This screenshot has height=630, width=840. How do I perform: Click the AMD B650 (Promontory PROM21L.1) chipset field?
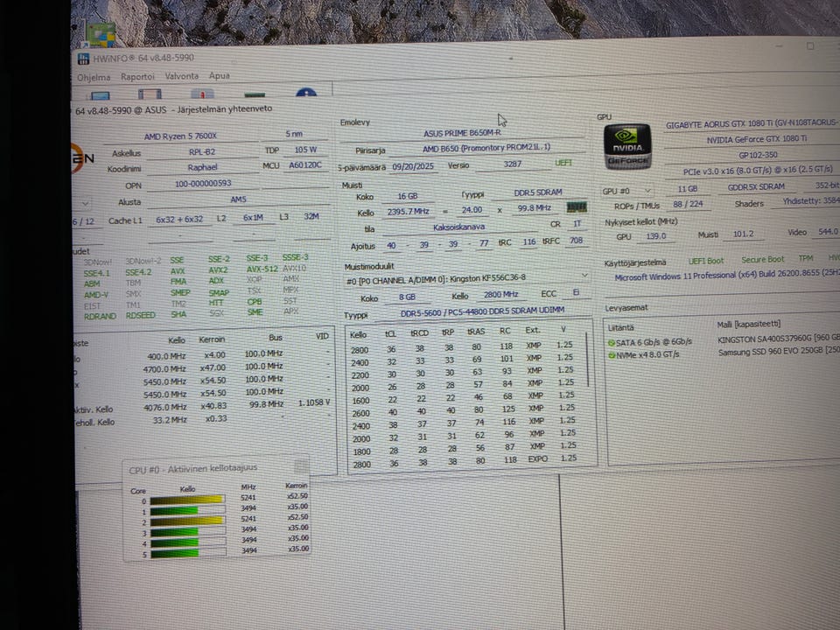tap(486, 149)
